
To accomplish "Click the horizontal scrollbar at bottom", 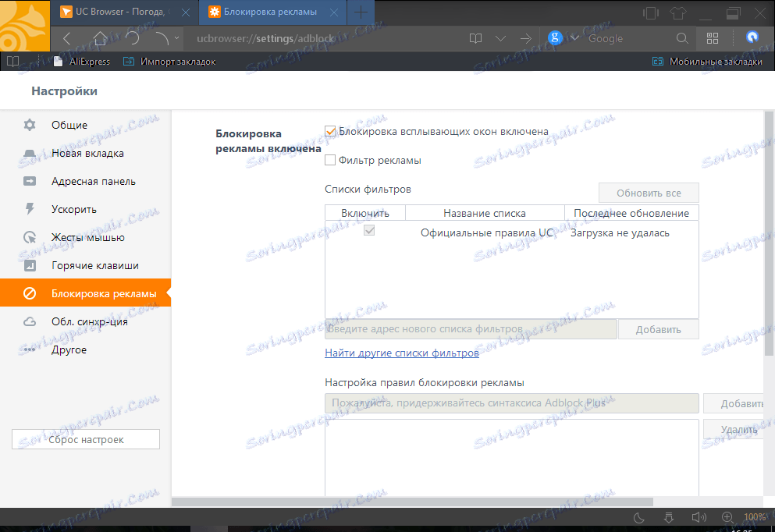I will (x=412, y=502).
